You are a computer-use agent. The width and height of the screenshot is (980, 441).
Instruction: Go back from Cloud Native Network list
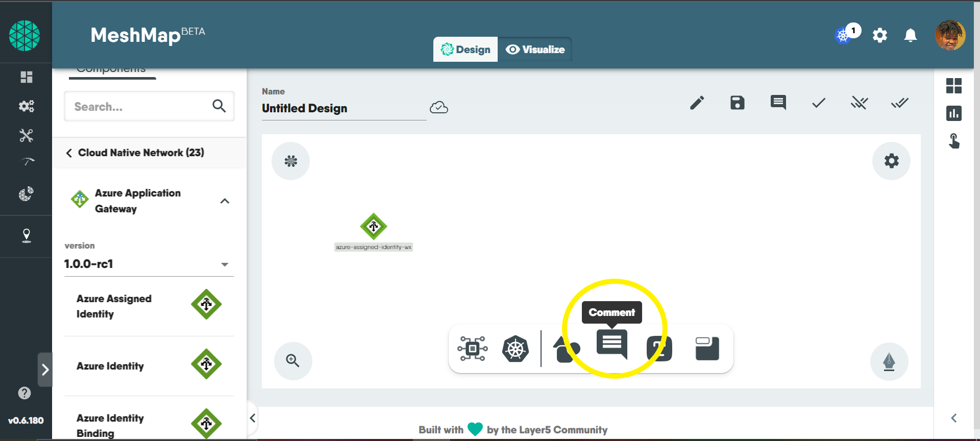coord(69,153)
